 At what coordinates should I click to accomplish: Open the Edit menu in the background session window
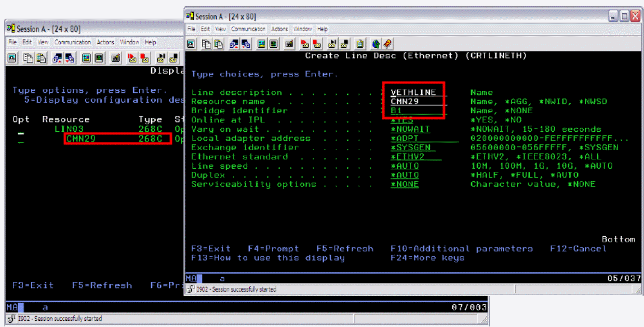pyautogui.click(x=27, y=42)
